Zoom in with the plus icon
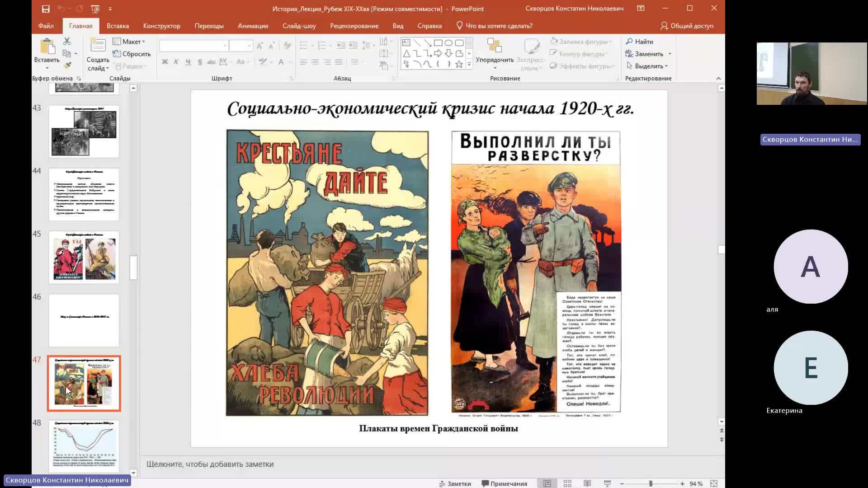The height and width of the screenshot is (488, 868). [x=682, y=483]
